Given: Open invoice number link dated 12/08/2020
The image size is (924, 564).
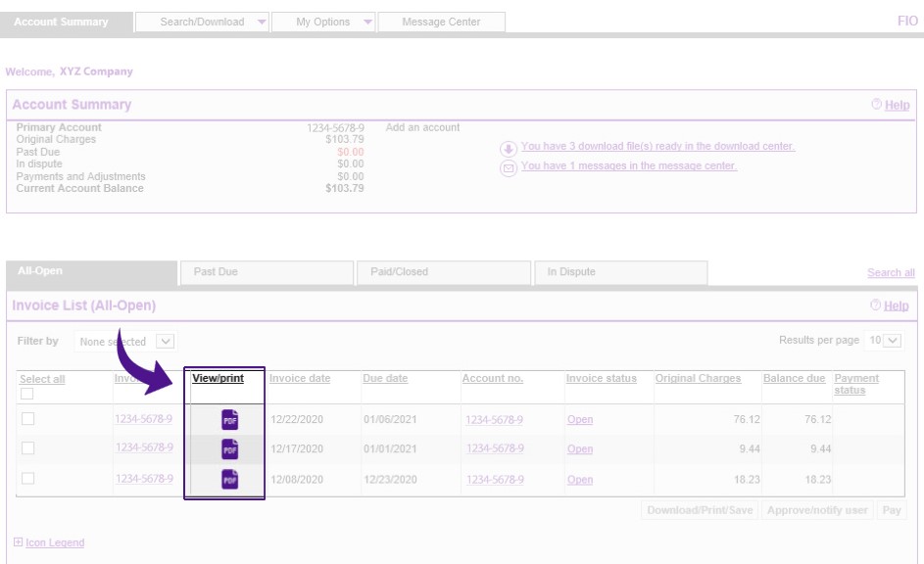Looking at the screenshot, I should (x=144, y=479).
